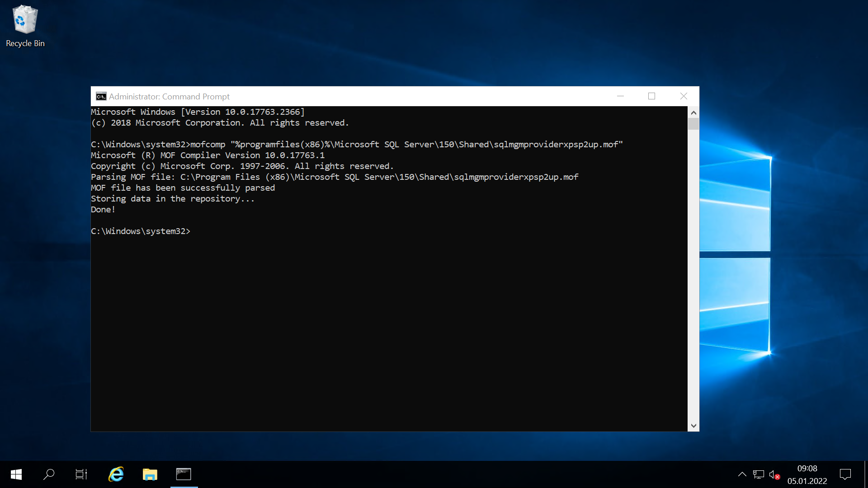Minimize the Command Prompt window
The height and width of the screenshot is (488, 868).
click(620, 96)
